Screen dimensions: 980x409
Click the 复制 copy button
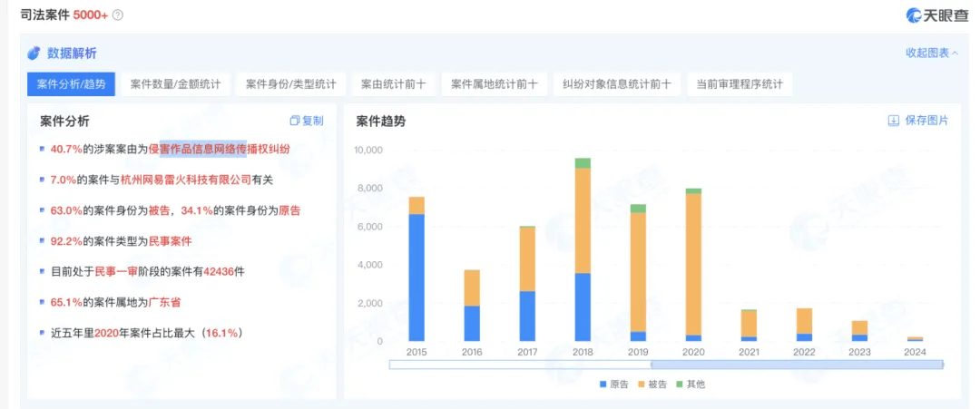[307, 121]
